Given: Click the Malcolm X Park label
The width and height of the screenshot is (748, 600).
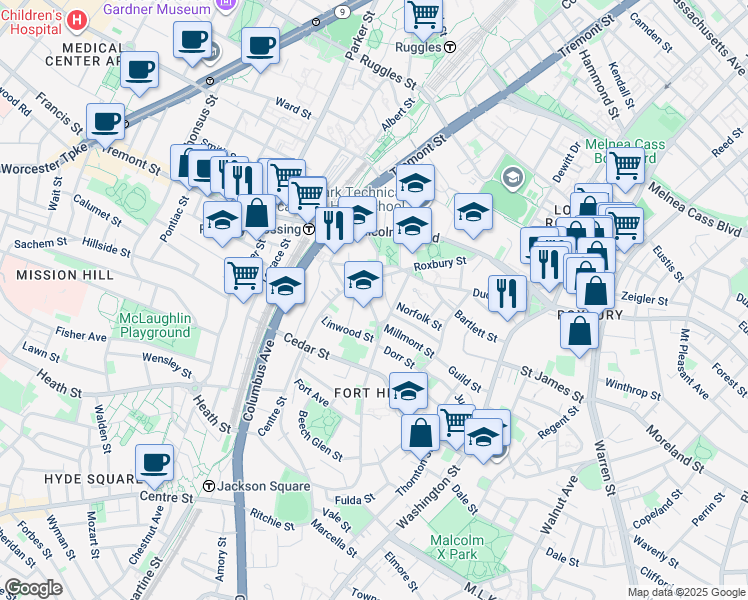Looking at the screenshot, I should pyautogui.click(x=457, y=547).
